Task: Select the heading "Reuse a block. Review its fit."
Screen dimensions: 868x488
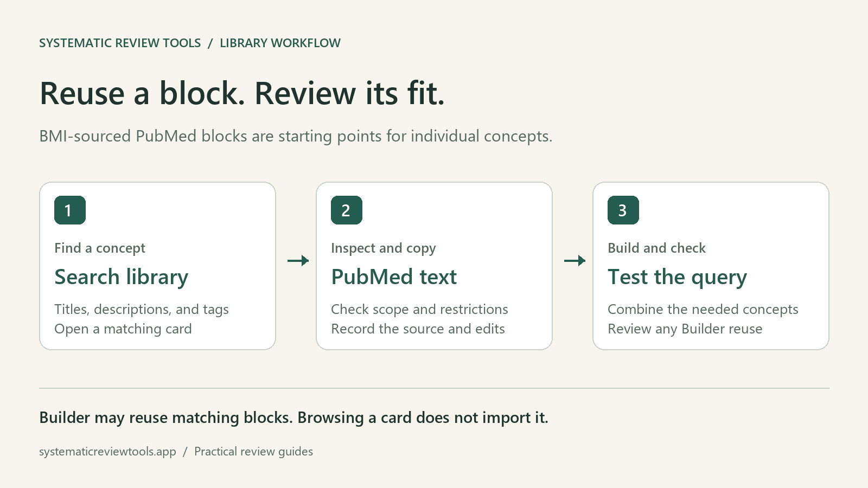Action: (x=242, y=93)
